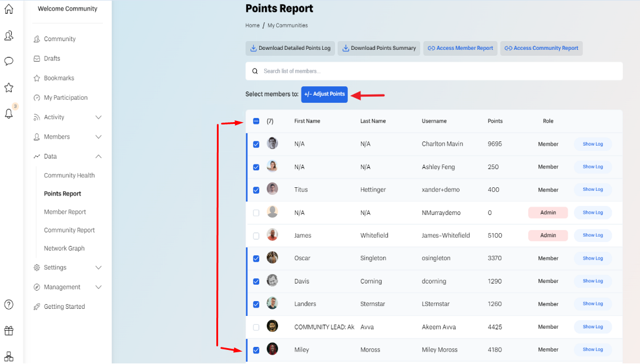
Task: Click the Bookmarks star icon in sidebar
Action: point(37,78)
